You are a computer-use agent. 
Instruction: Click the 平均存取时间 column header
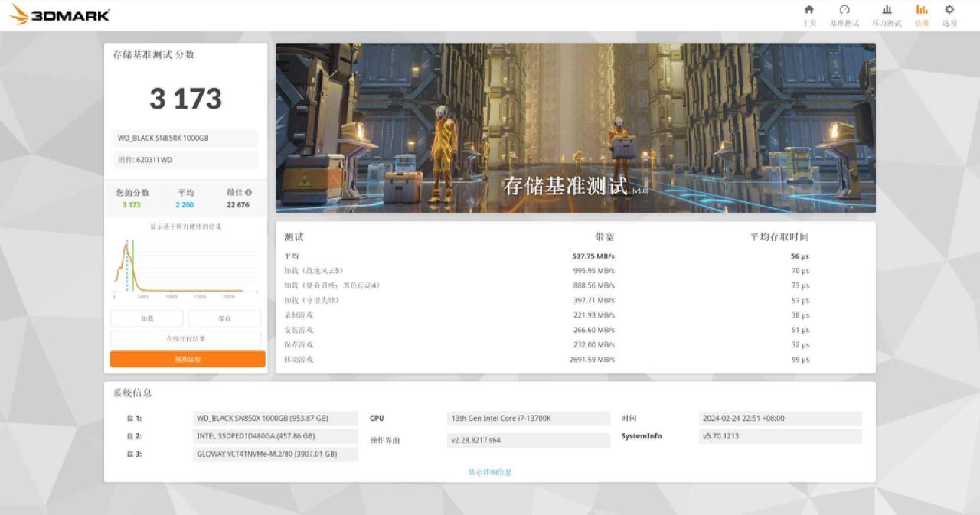click(779, 237)
